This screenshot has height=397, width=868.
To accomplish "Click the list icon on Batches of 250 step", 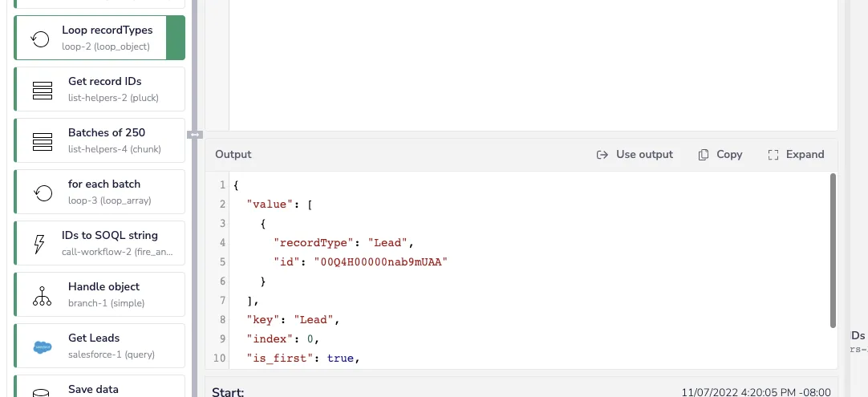I will (x=43, y=142).
